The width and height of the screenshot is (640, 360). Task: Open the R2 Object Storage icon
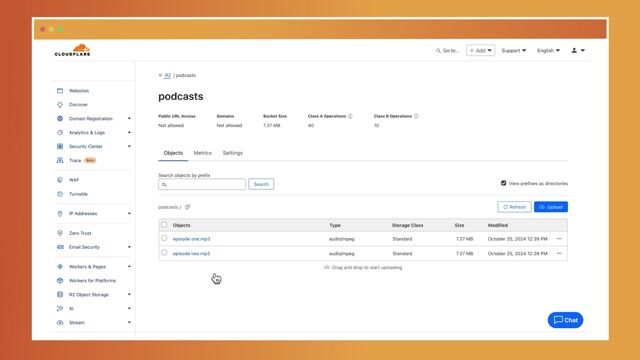pos(60,294)
